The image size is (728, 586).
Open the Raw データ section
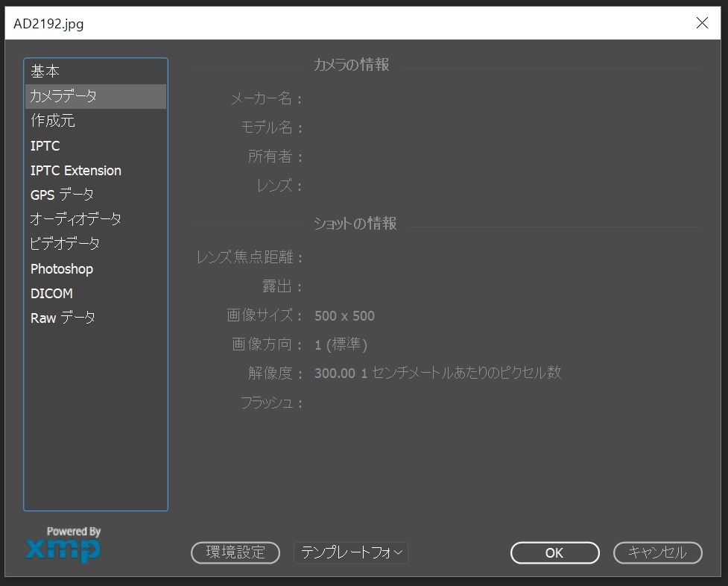coord(63,318)
